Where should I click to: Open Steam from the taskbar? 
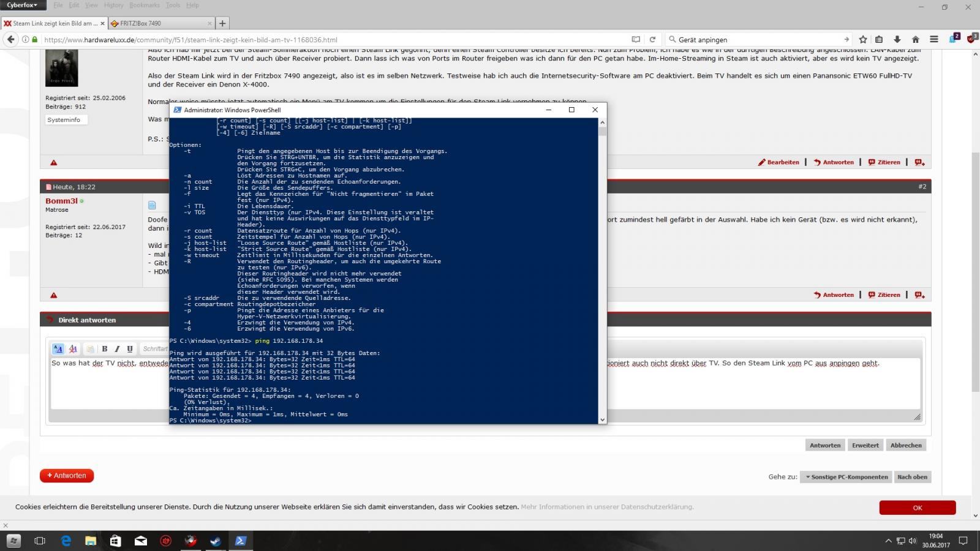pyautogui.click(x=216, y=541)
